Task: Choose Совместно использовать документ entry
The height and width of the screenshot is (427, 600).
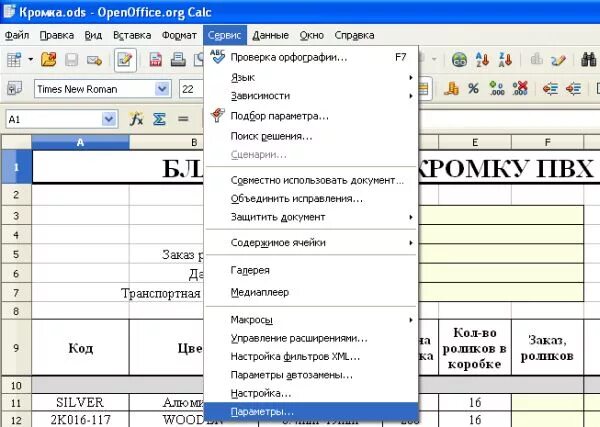Action: (x=311, y=180)
